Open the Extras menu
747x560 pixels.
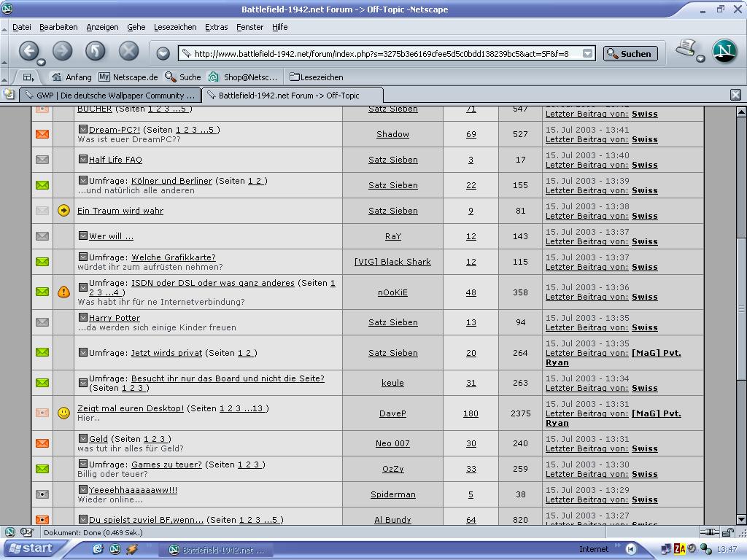(x=216, y=27)
